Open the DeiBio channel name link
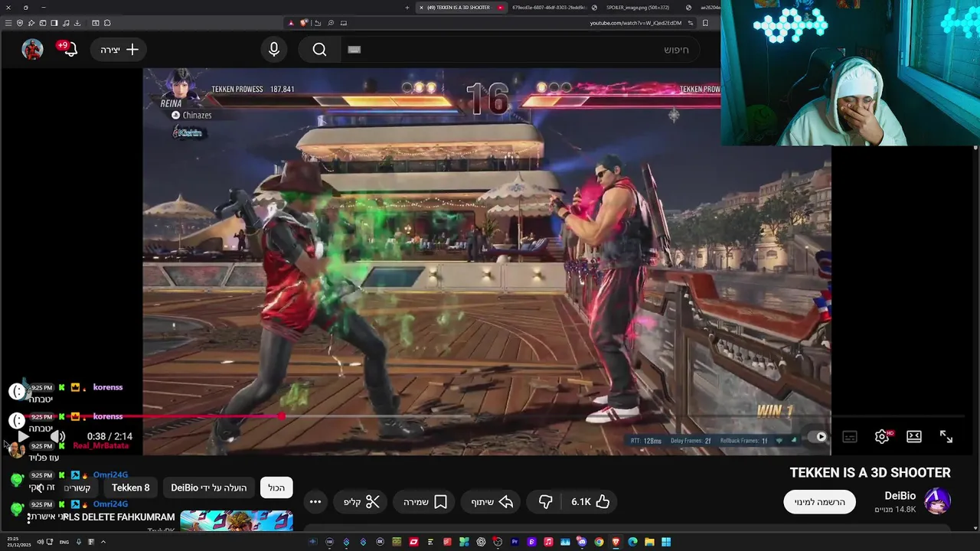Screen dimensions: 980x551 [900, 496]
